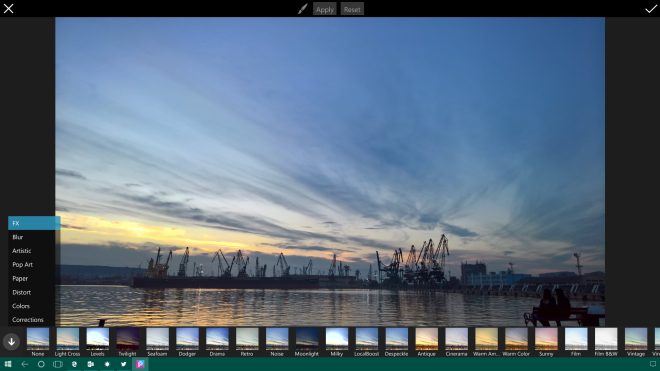Viewport: 660px width, 371px height.
Task: Open the settings gear taskbar app
Action: click(107, 364)
